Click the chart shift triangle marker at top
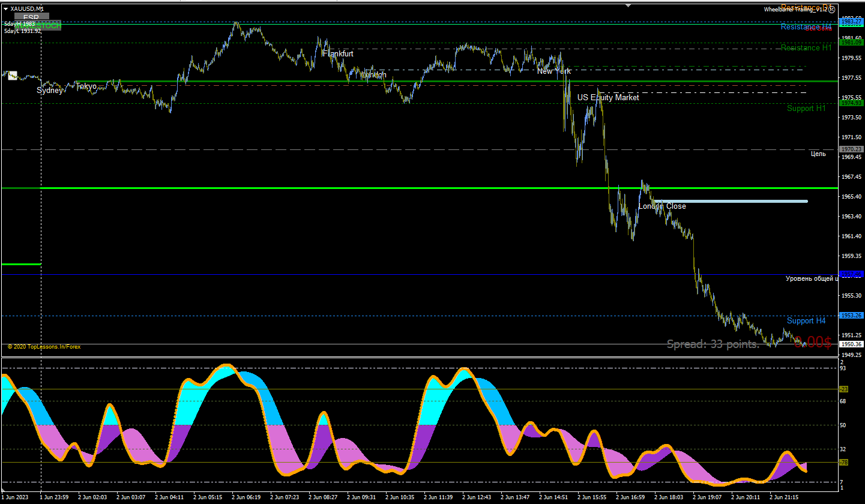This screenshot has width=865, height=504. click(x=628, y=5)
